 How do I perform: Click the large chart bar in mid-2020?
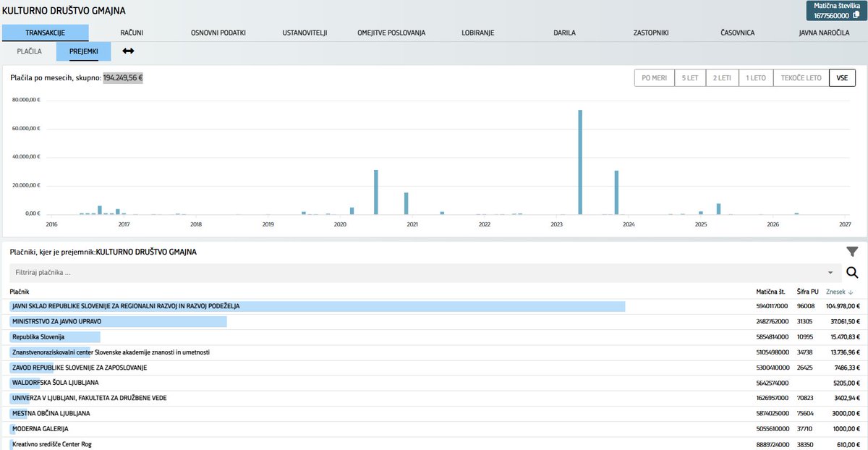tap(376, 192)
